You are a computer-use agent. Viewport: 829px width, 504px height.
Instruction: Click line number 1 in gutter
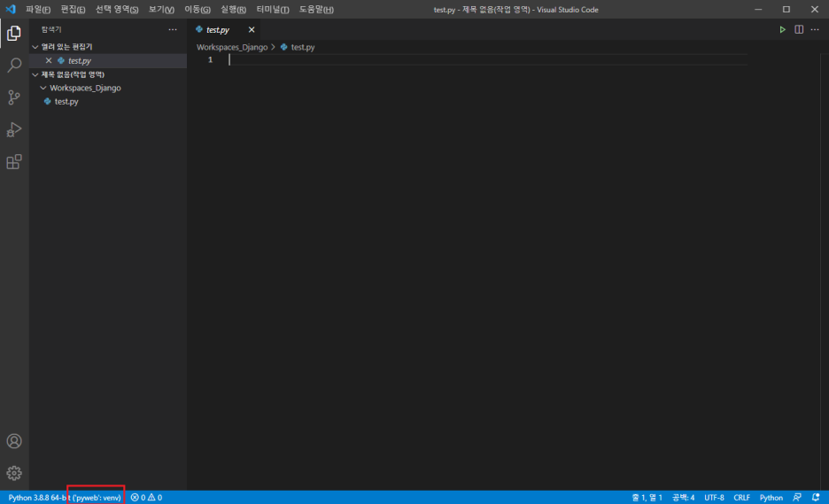210,59
